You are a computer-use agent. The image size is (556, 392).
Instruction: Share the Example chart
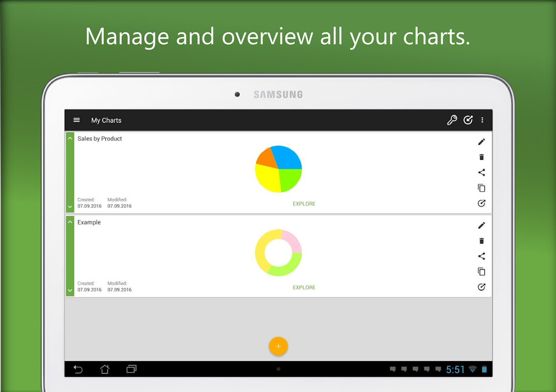[x=481, y=256]
